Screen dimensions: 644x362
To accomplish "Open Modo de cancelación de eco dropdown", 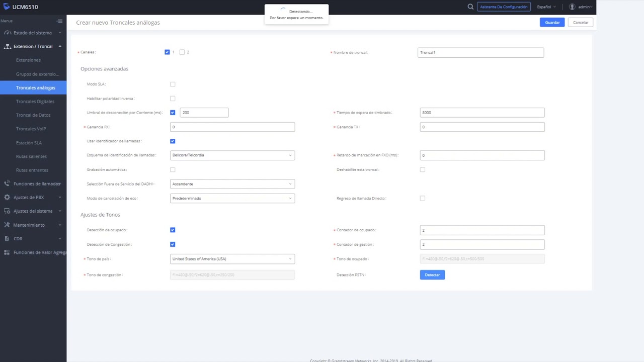I will pyautogui.click(x=232, y=199).
